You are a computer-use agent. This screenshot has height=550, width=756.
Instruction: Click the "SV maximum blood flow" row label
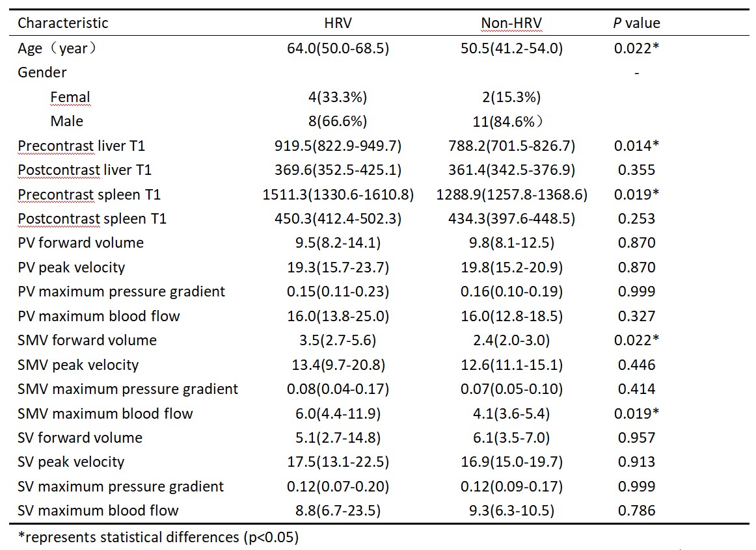(98, 510)
